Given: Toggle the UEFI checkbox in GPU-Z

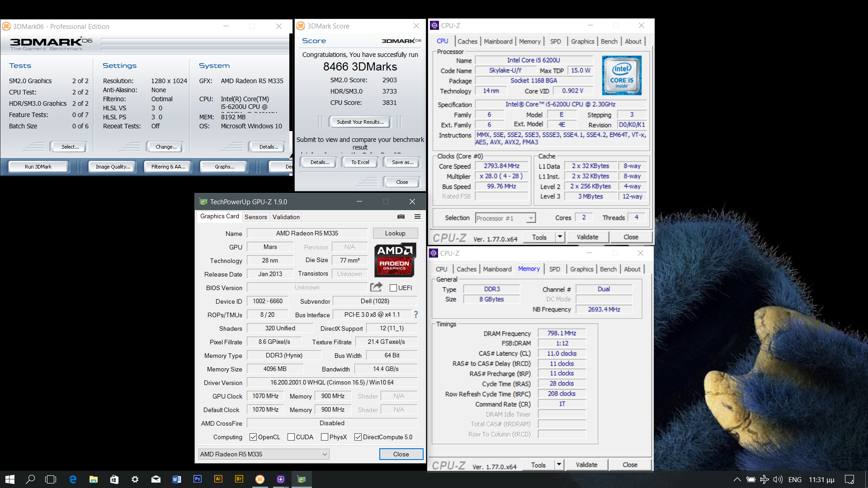Looking at the screenshot, I should [393, 288].
